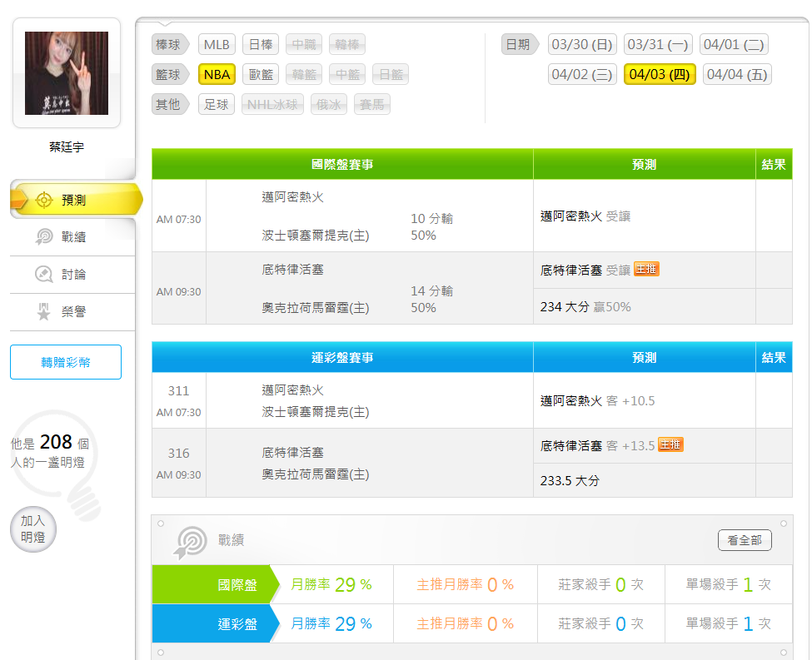Open the 討論 sidebar menu item
Viewport: 812px width, 660px height.
(72, 275)
